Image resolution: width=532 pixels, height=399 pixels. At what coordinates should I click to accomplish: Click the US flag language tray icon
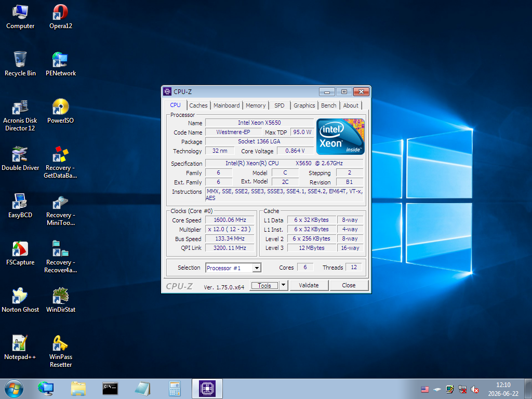coord(425,390)
